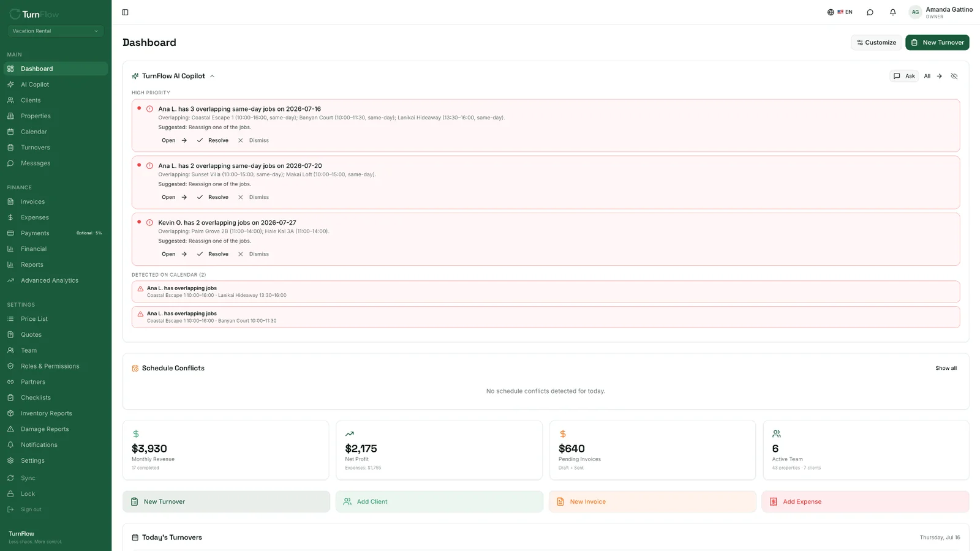Dismiss the 2026-07-20 overlapping jobs alert
Image resolution: width=980 pixels, height=551 pixels.
[254, 197]
